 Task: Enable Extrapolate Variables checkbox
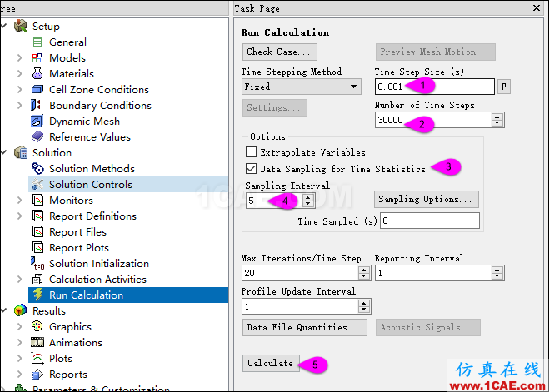[x=251, y=152]
